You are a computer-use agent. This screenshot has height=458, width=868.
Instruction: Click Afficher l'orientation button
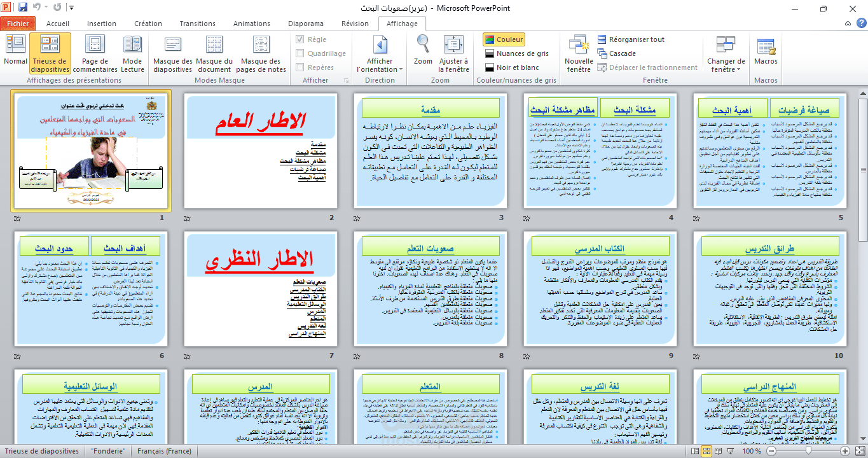[x=380, y=53]
